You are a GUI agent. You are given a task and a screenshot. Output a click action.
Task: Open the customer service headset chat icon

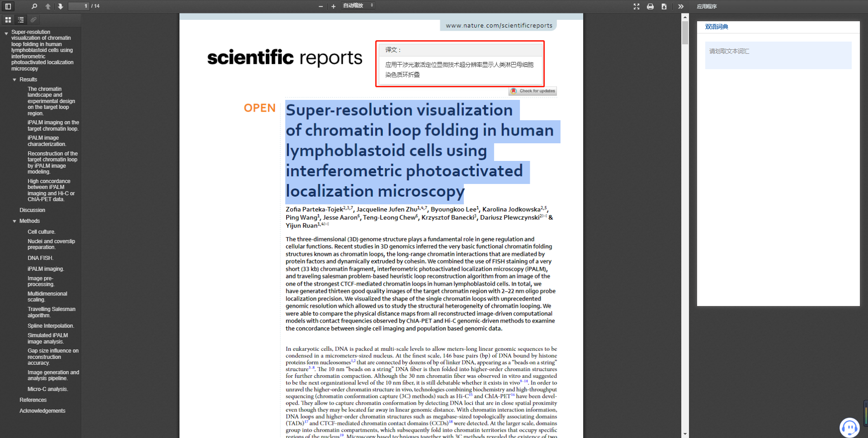tap(849, 427)
